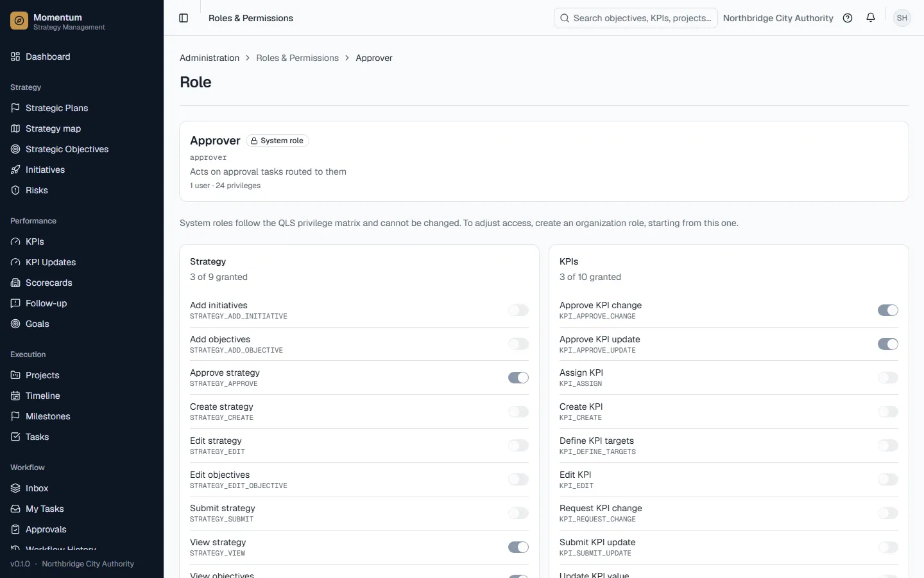Open Strategic Plans in sidebar
This screenshot has width=924, height=578.
pos(81,108)
